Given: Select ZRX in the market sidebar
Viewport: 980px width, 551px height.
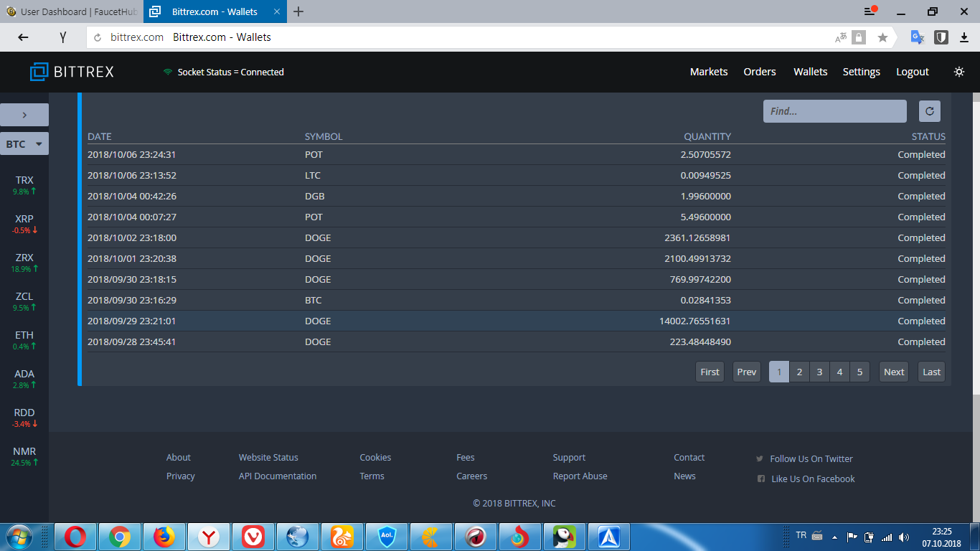Looking at the screenshot, I should (24, 263).
